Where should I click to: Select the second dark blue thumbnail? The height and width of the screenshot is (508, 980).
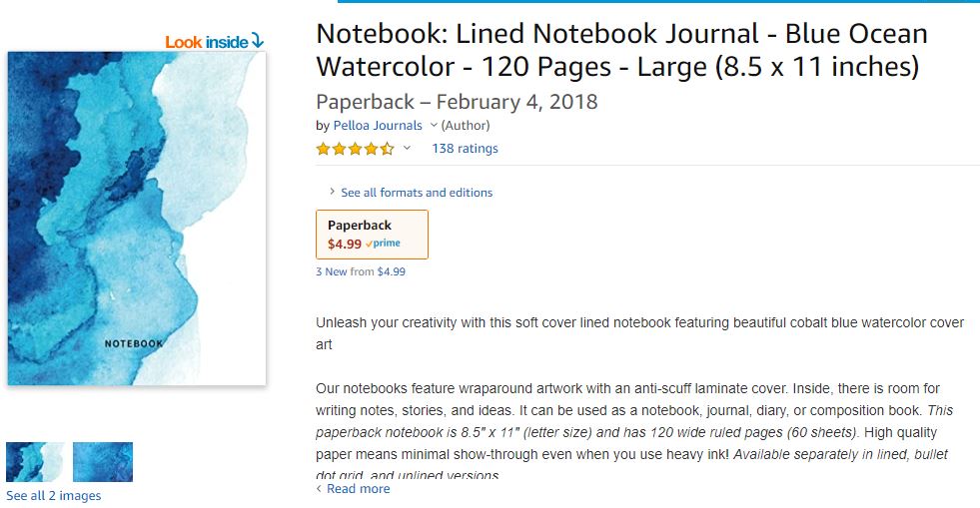103,462
